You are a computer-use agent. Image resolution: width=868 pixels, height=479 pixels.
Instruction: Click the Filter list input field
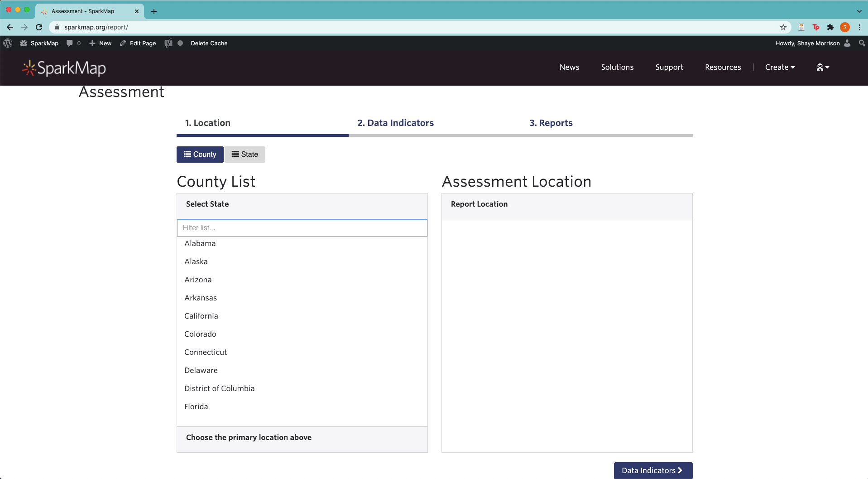[302, 228]
